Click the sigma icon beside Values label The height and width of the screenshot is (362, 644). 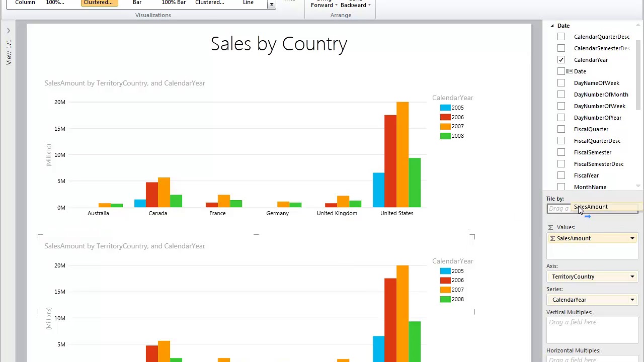coord(550,227)
